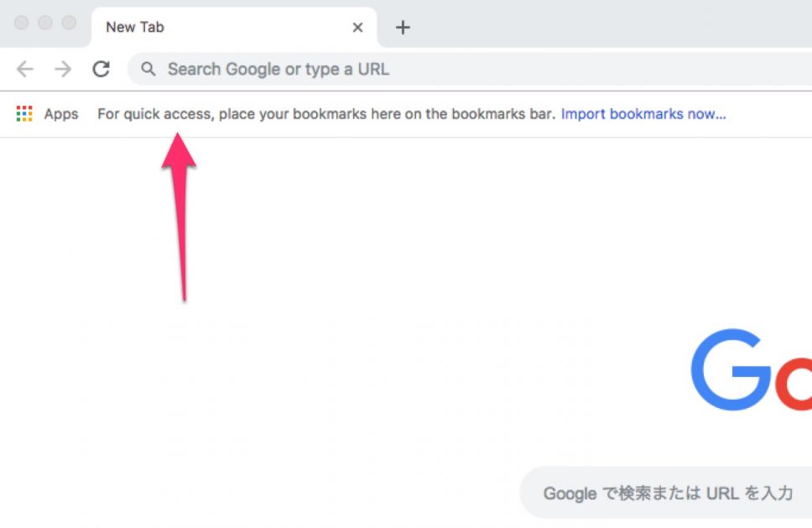Select the New Tab tab title
Viewport: 812px width, 528px height.
(x=135, y=27)
